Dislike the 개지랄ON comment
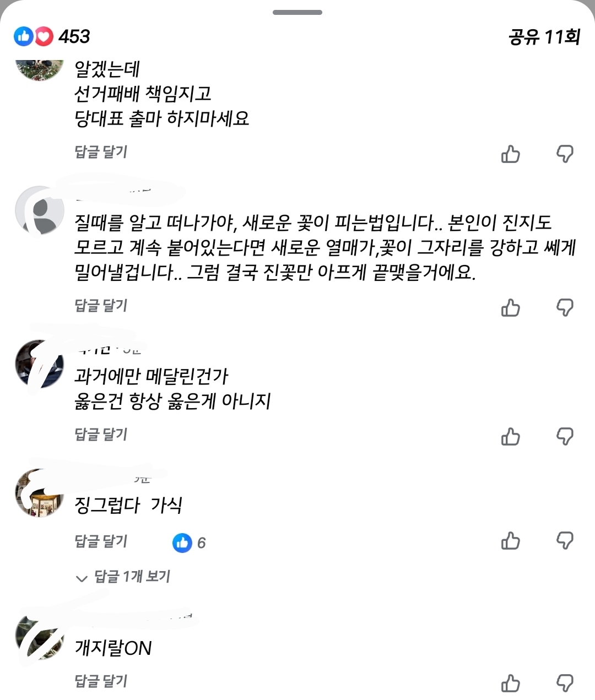The image size is (595, 700). tap(565, 683)
